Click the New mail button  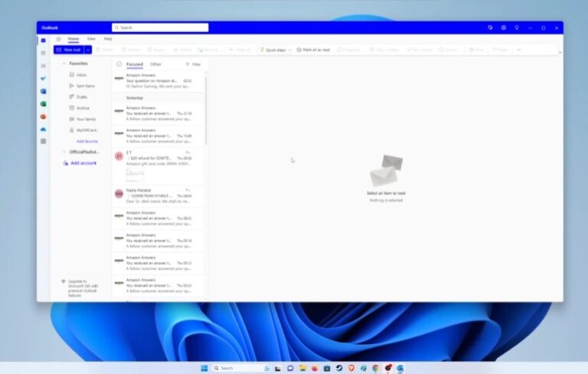69,50
